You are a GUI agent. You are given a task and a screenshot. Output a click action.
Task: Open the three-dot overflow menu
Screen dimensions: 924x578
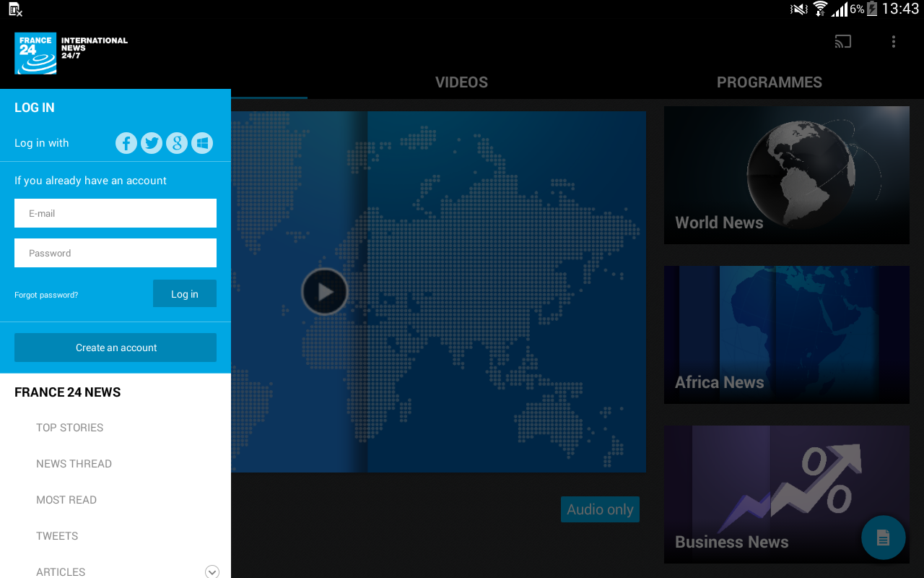(x=894, y=42)
